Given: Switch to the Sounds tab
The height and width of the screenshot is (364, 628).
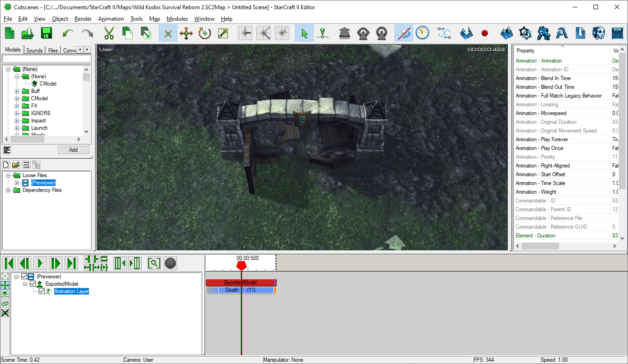Looking at the screenshot, I should 34,50.
